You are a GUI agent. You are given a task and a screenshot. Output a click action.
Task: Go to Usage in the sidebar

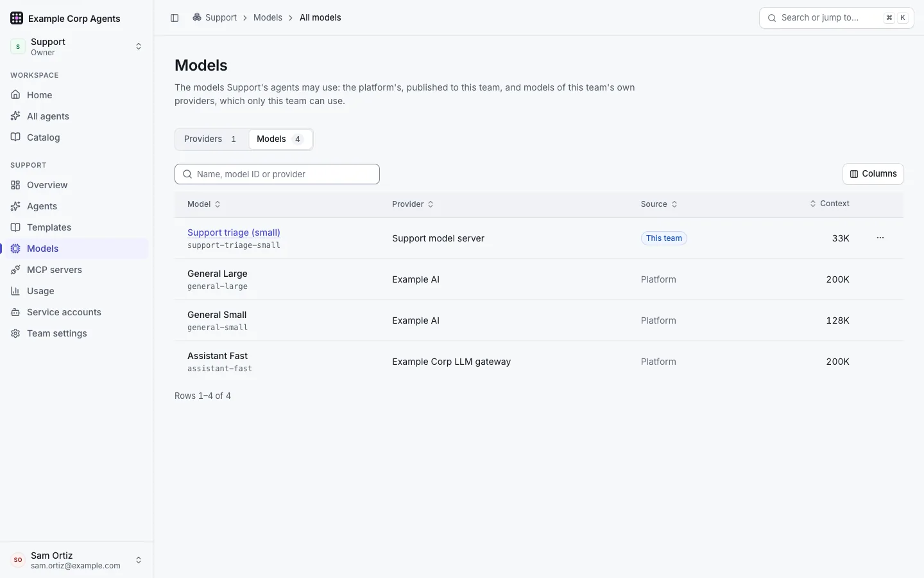(77, 291)
